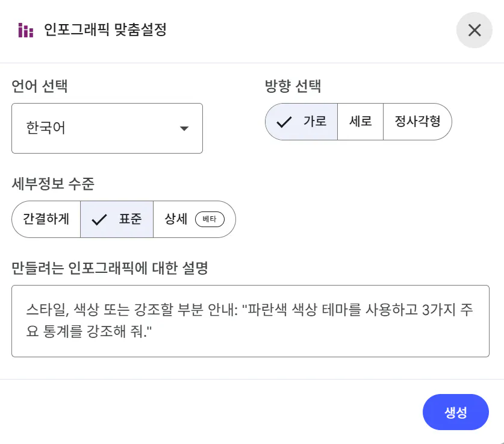The image size is (504, 444).
Task: Open the 한국어 language dropdown
Action: point(107,128)
